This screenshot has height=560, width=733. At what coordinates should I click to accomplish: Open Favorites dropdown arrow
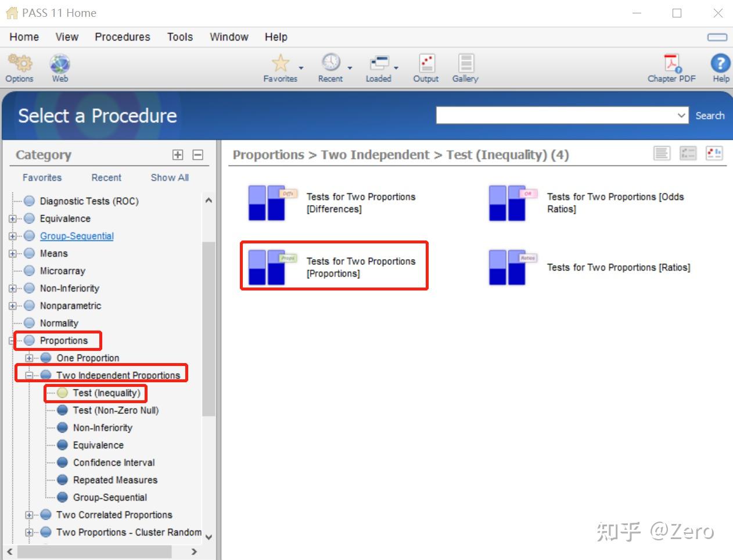pos(301,68)
